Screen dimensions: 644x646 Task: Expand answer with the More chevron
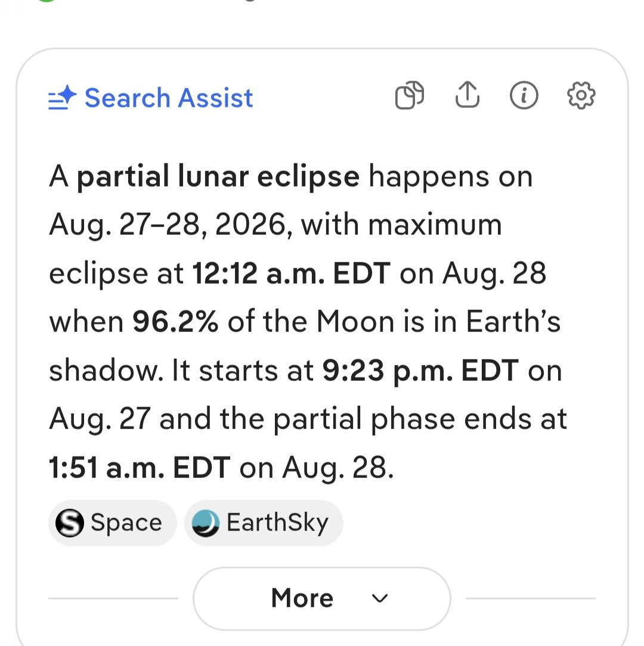pos(379,598)
